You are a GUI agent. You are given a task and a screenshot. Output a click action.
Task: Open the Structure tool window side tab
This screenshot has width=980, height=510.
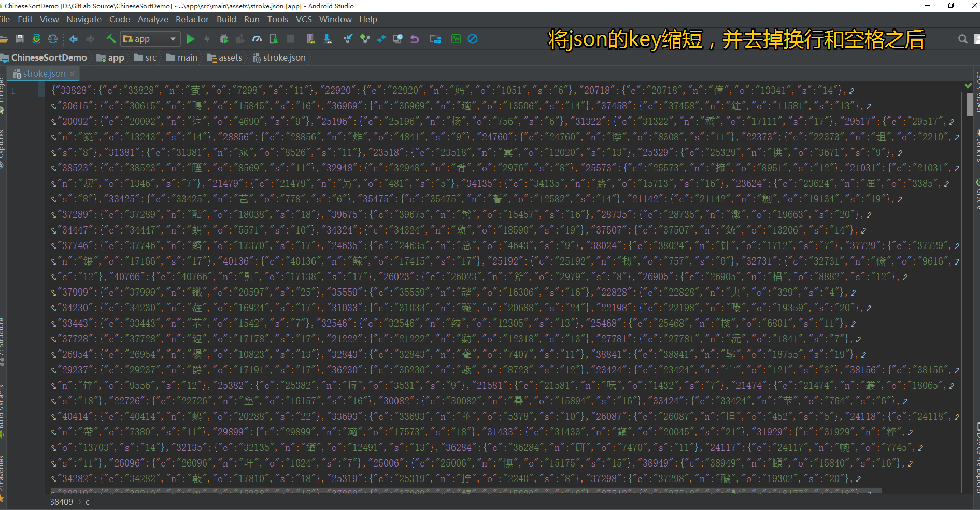[2, 341]
